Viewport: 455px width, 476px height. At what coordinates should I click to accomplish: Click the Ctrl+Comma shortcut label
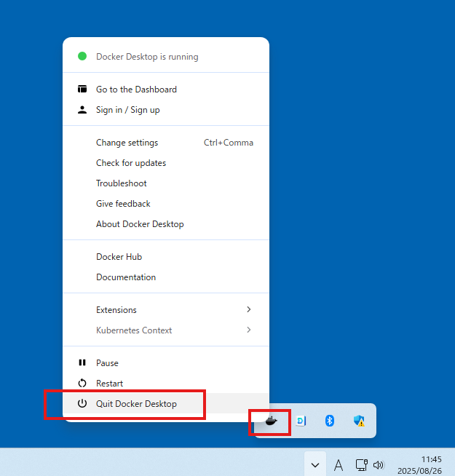pos(229,143)
